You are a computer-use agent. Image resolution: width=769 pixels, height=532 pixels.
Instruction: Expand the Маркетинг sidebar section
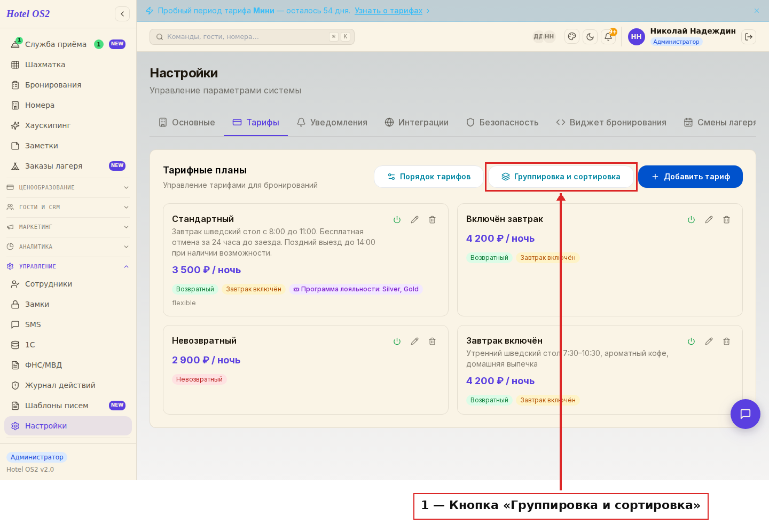68,227
